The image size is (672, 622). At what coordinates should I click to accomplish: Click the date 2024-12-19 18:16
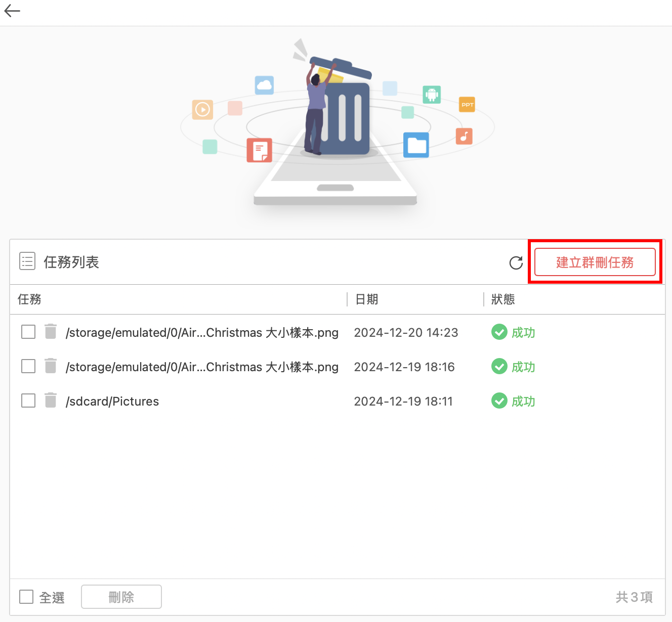tap(404, 367)
